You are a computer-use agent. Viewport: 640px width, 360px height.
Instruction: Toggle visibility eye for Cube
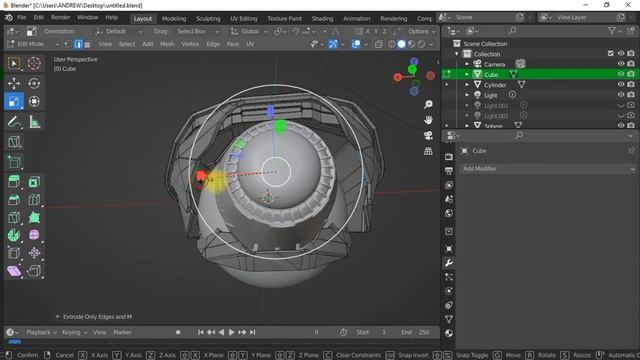(x=621, y=74)
